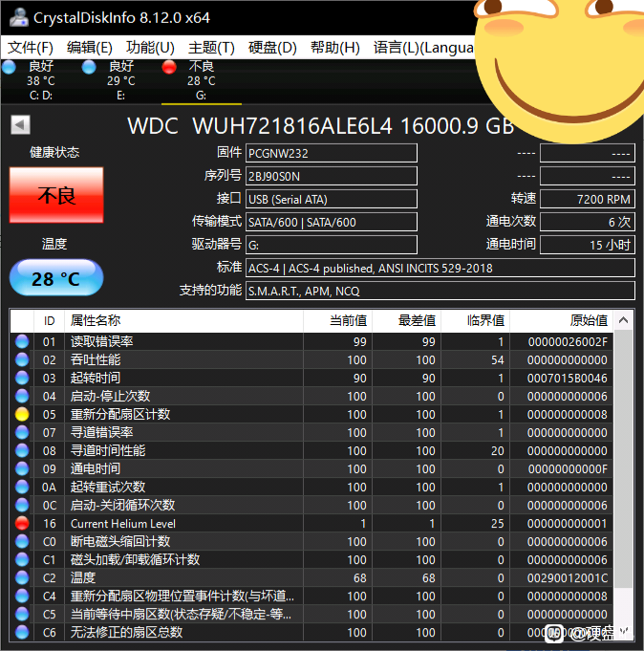Select the E: disk at 29 °C

120,80
